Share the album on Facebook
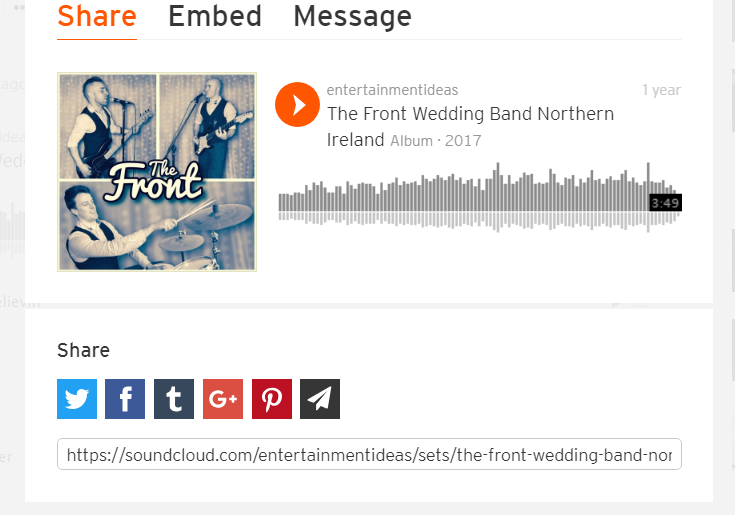Viewport: 735px width, 515px height. pos(125,399)
